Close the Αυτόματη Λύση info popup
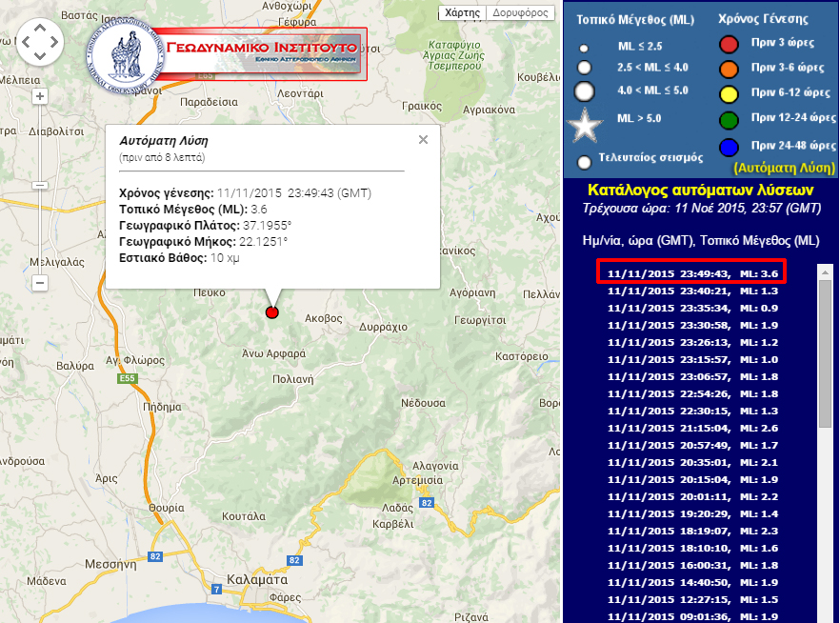This screenshot has width=840, height=623. pos(423,139)
